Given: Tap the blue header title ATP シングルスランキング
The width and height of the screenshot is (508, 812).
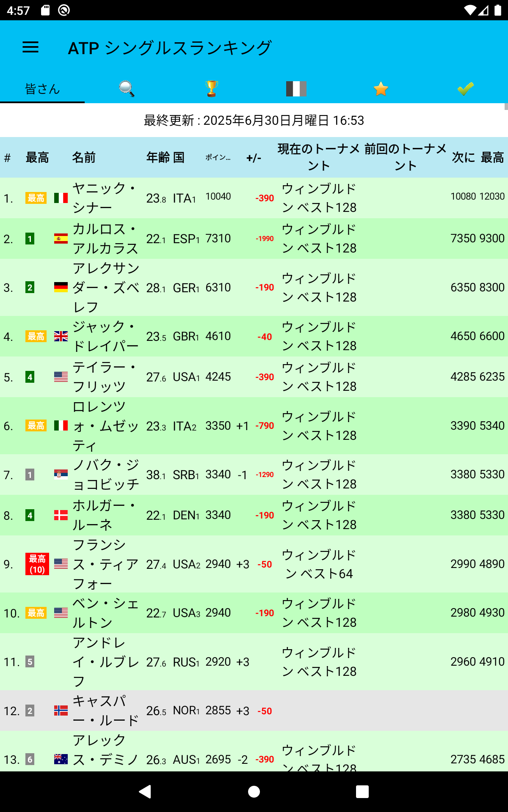Looking at the screenshot, I should [170, 47].
